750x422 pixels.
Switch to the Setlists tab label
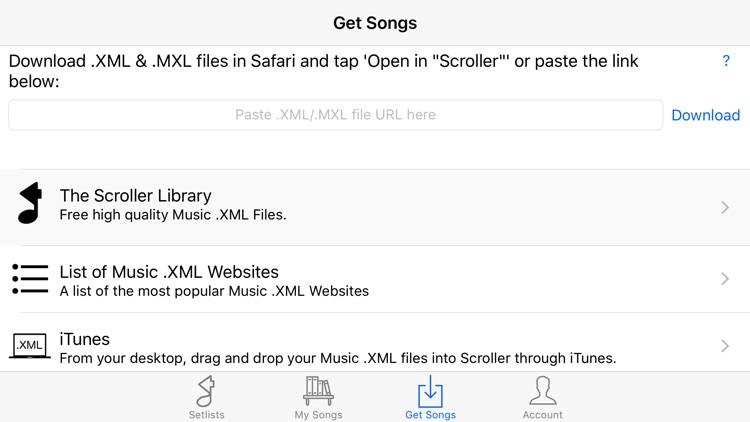pos(206,414)
